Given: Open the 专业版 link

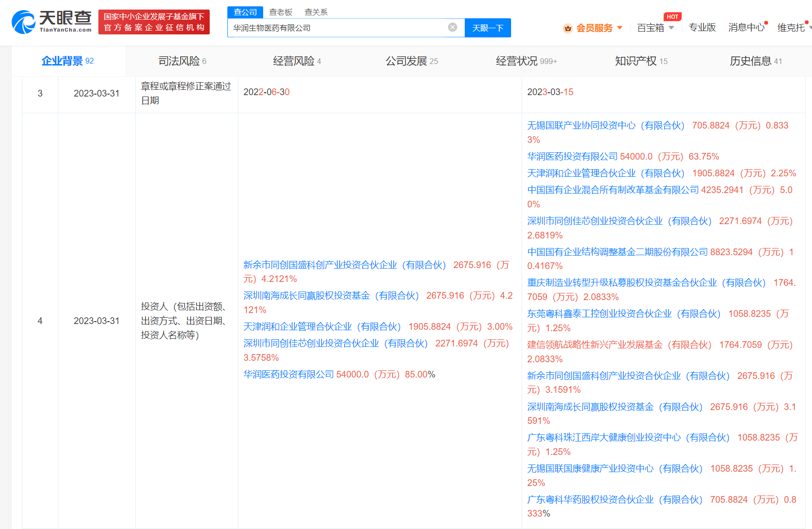Looking at the screenshot, I should (702, 28).
